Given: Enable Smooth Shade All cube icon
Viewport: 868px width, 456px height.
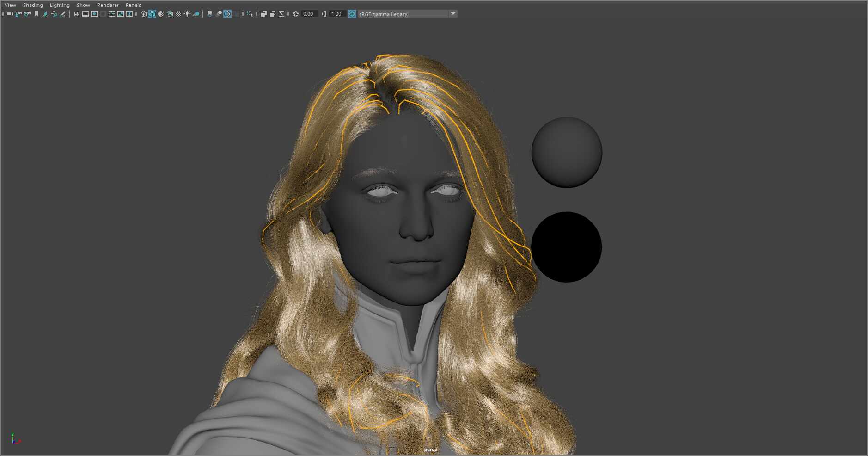Looking at the screenshot, I should (x=152, y=14).
